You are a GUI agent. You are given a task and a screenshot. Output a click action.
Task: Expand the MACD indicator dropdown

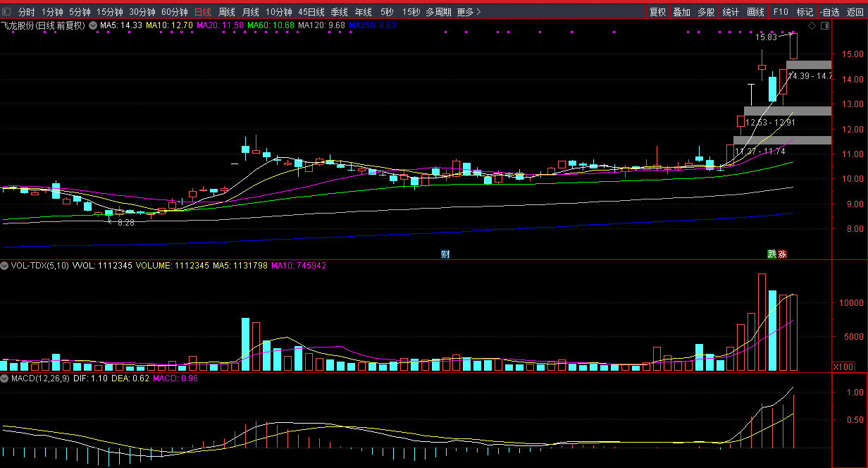tap(5, 378)
